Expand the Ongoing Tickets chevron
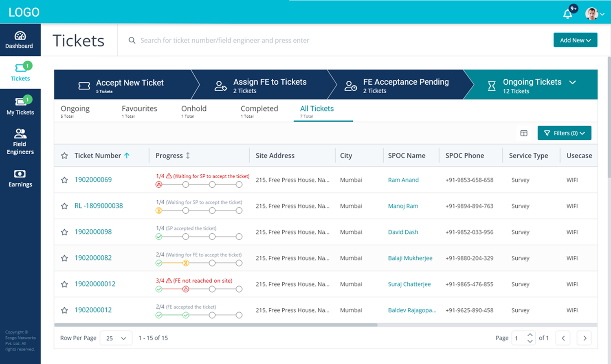 point(573,82)
